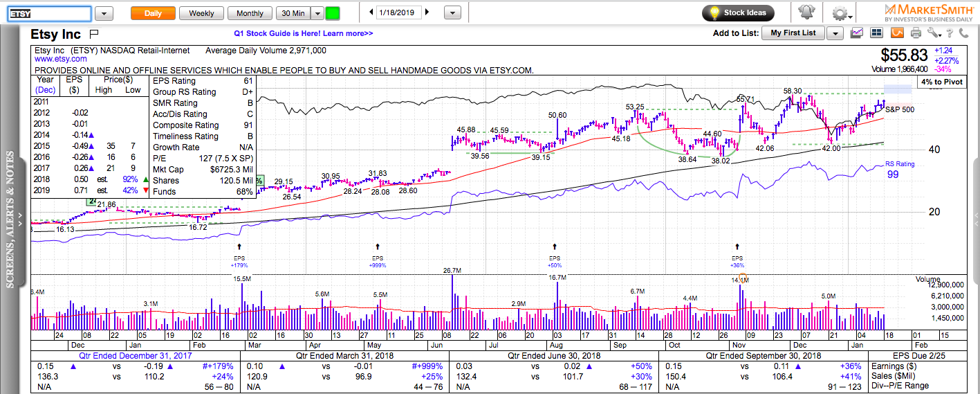Click the orange circle on 14.1M volume bar
Viewport: 980px width, 394px height.
(x=743, y=278)
